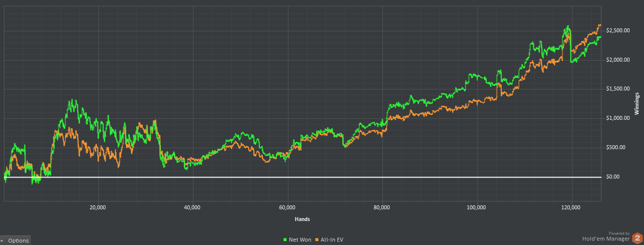Click the $0.00 axis label
644x245 pixels.
tap(613, 177)
